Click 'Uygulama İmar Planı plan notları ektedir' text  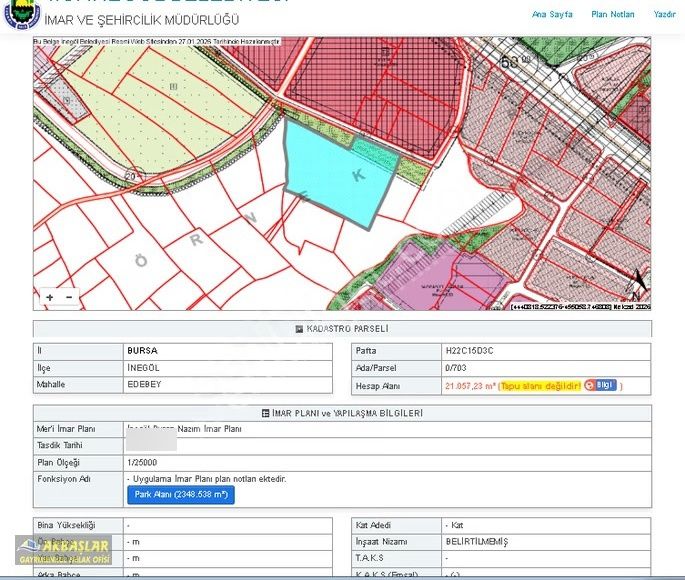coord(210,479)
